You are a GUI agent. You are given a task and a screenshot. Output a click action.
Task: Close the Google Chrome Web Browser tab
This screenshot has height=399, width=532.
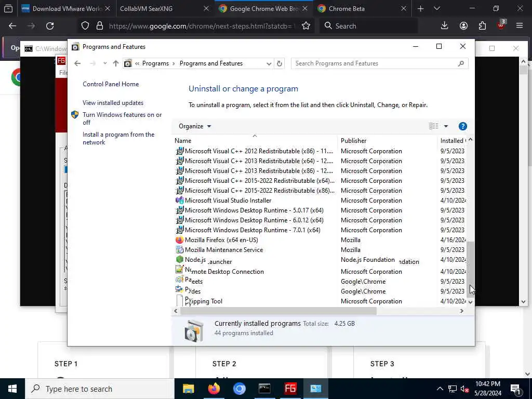coord(304,9)
